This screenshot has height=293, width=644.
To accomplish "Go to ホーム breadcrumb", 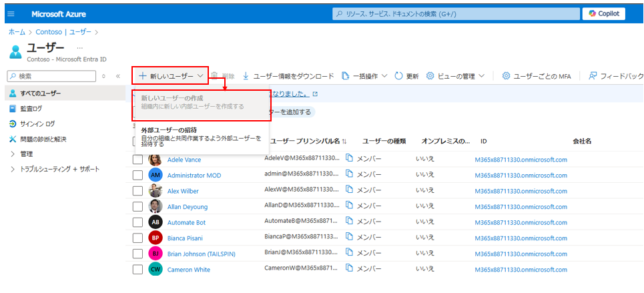I will [x=17, y=31].
